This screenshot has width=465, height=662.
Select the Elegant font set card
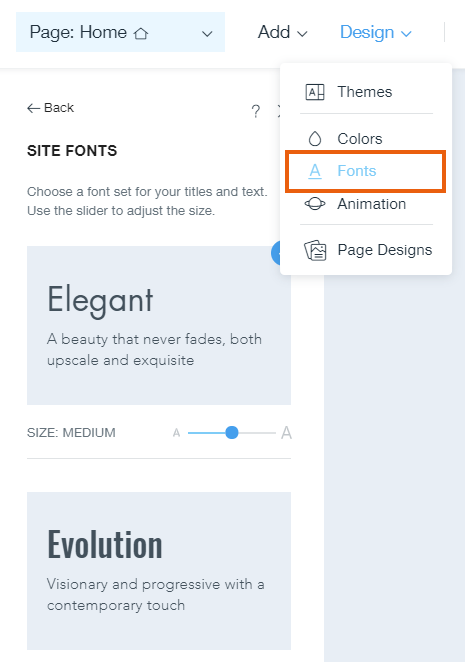[x=159, y=326]
